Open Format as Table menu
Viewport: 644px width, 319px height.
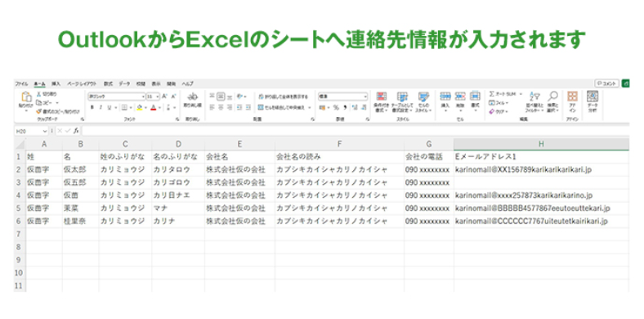402,102
